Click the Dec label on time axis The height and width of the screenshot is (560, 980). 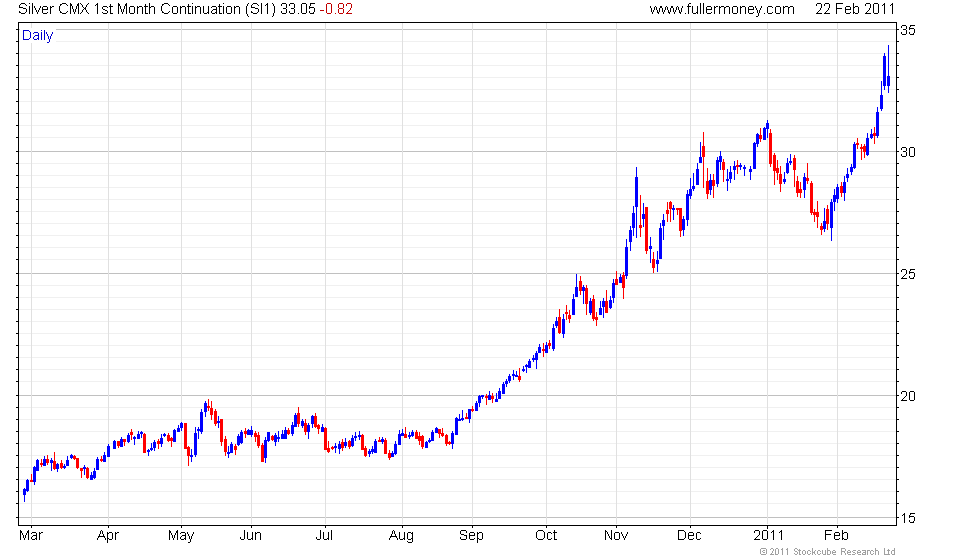(689, 536)
